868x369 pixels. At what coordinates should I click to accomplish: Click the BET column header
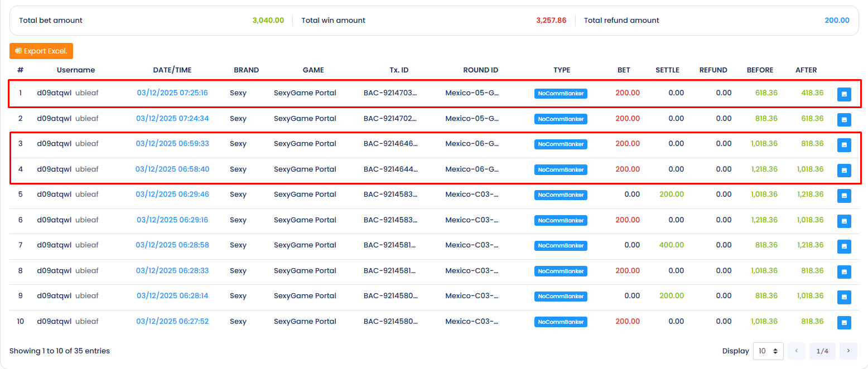tap(624, 70)
